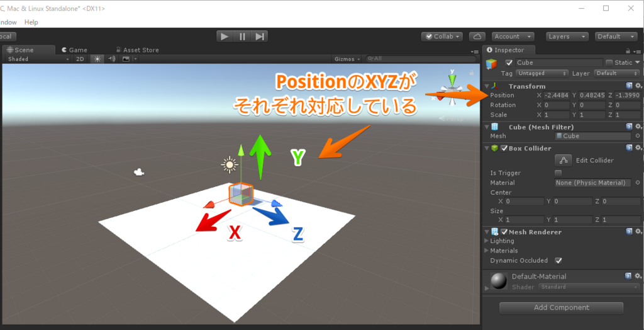Open the Shaded draw mode dropdown
Image resolution: width=644 pixels, height=330 pixels.
[39, 59]
